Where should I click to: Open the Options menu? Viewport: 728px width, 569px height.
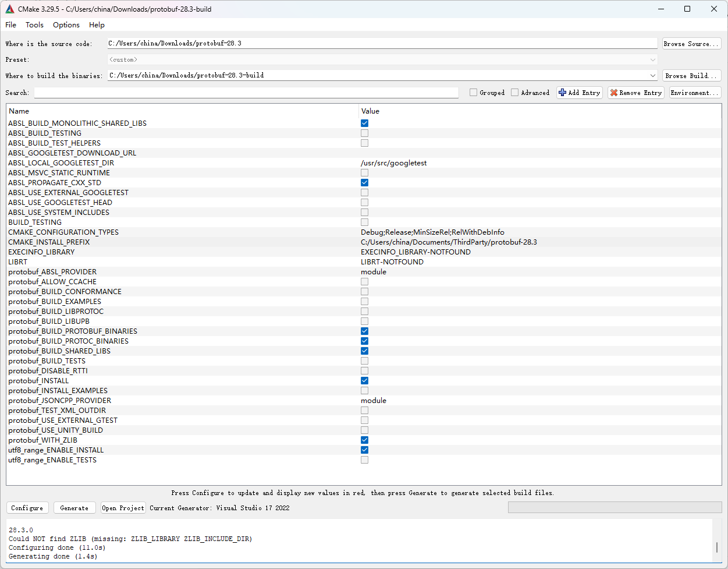coord(66,24)
